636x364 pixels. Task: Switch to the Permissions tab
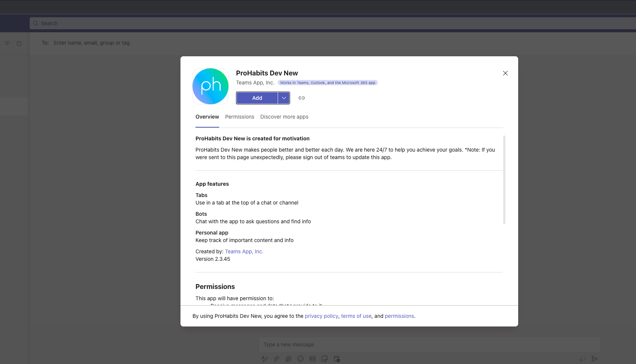click(239, 117)
